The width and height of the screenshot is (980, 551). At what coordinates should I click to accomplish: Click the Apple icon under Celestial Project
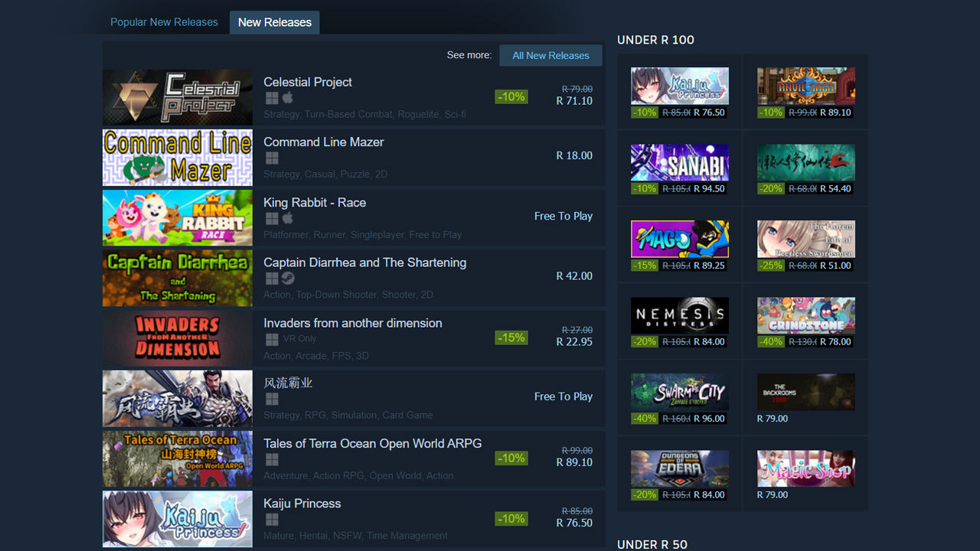(x=288, y=98)
